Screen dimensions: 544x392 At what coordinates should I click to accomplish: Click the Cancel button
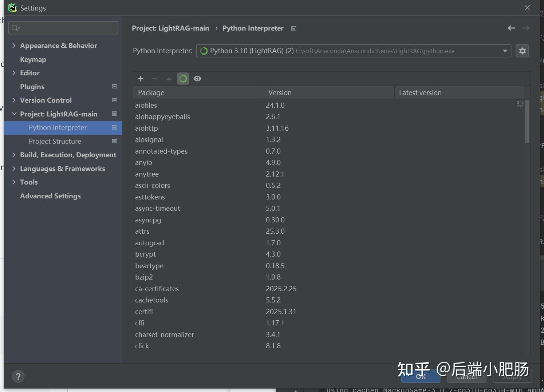tap(466, 376)
